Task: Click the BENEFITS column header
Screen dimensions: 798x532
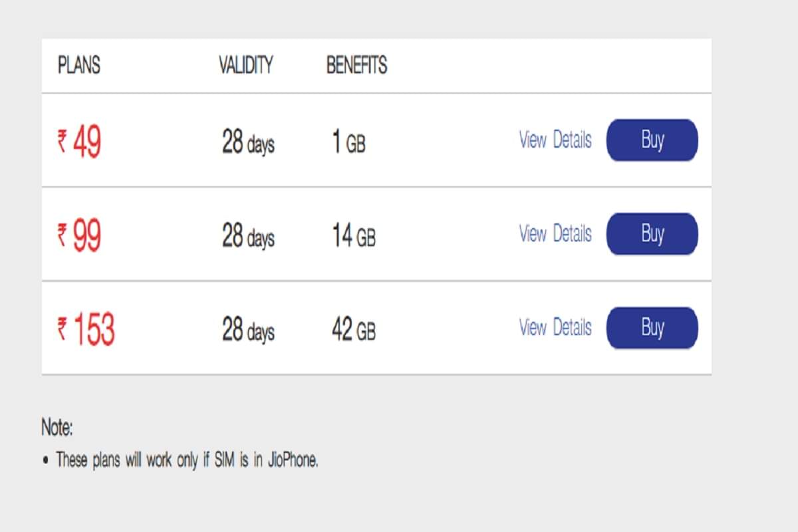Action: coord(356,65)
